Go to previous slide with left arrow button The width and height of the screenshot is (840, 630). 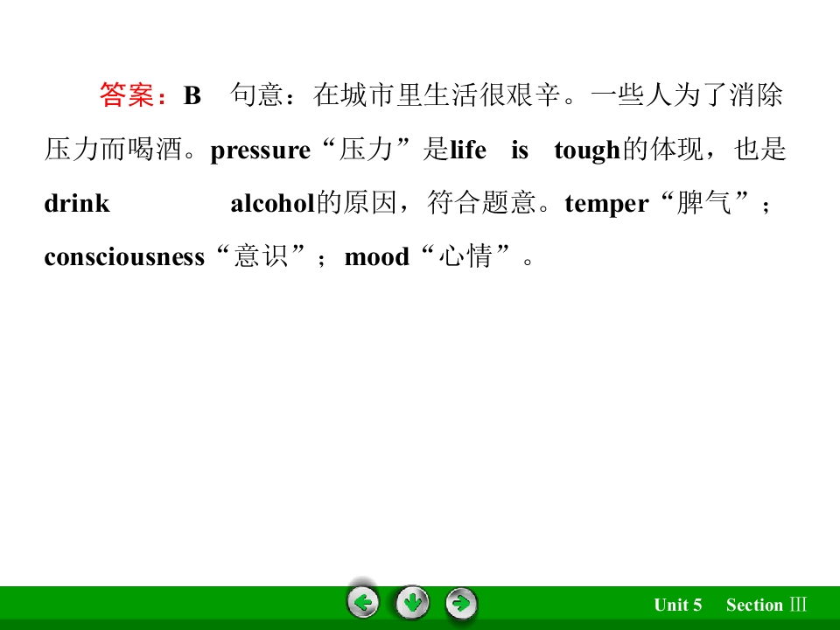click(363, 603)
